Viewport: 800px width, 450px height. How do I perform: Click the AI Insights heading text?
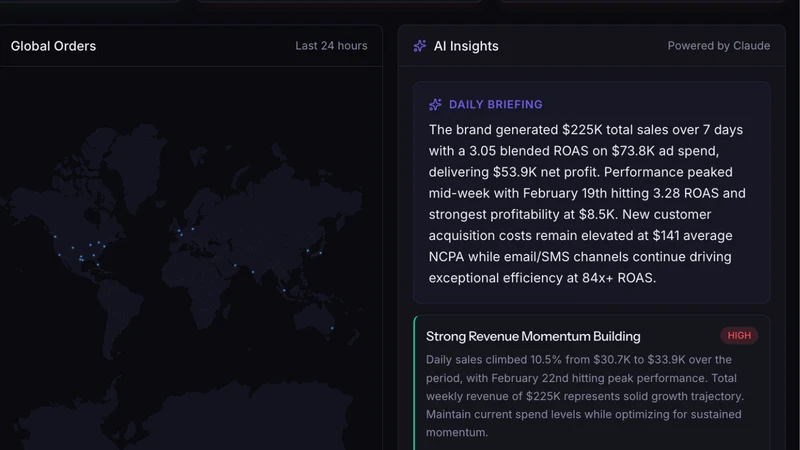[466, 46]
